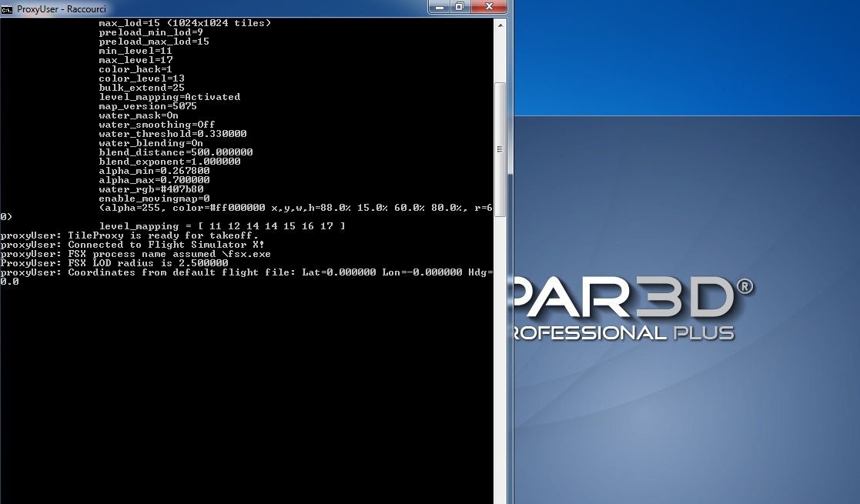
Task: Click the ProxyUser - Raccourci title text
Action: 62,9
